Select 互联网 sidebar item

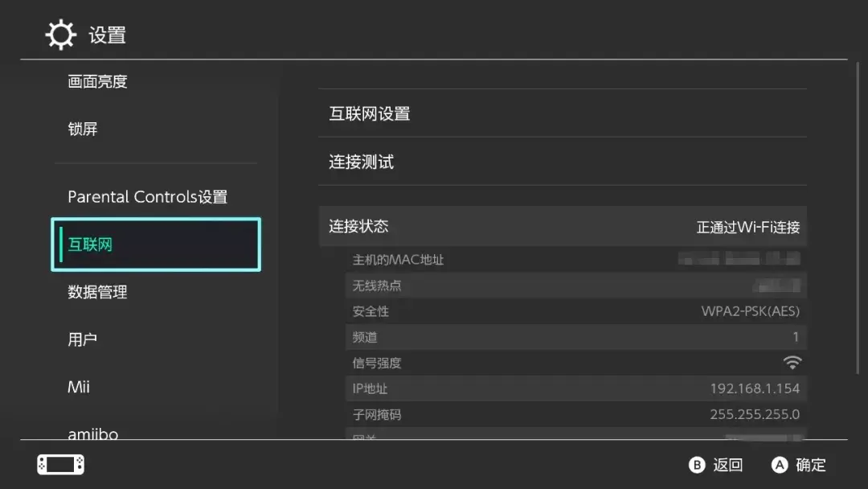(x=156, y=244)
